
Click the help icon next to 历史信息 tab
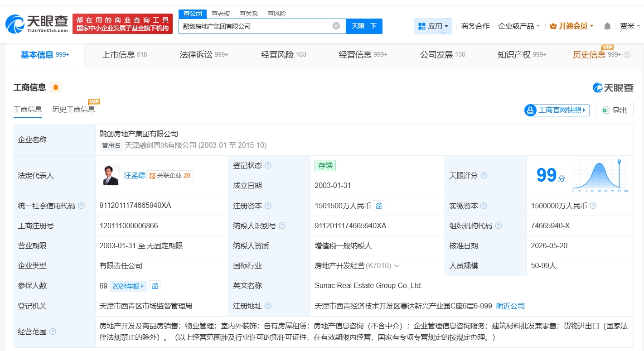tap(627, 55)
